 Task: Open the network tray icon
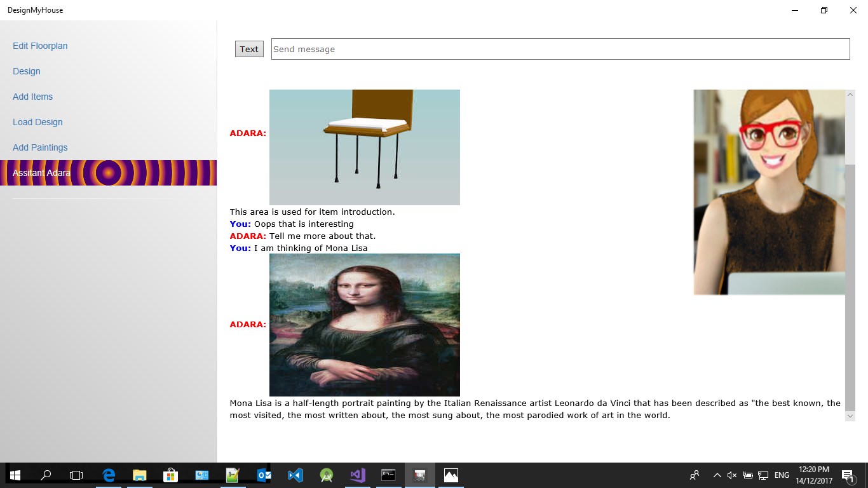tap(763, 475)
